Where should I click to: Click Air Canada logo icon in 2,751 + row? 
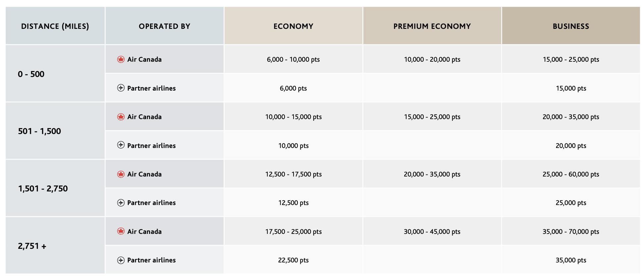click(121, 232)
